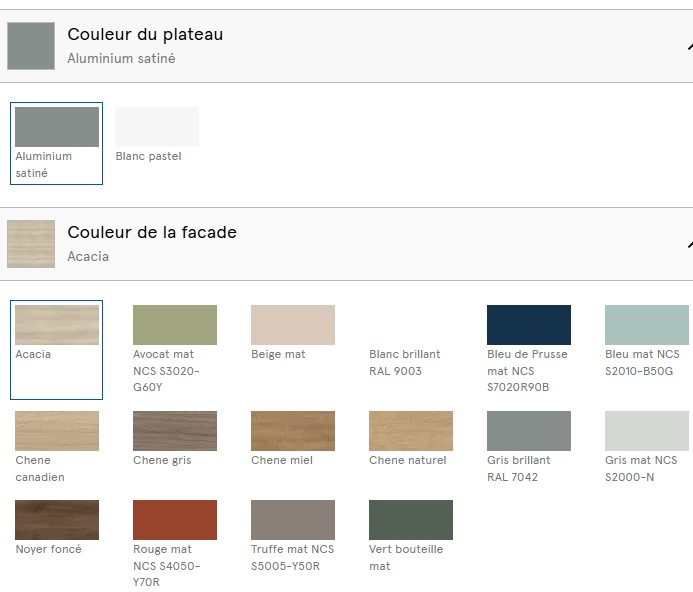Select the Chene canadien wood finish
Image resolution: width=693 pixels, height=592 pixels.
57,447
